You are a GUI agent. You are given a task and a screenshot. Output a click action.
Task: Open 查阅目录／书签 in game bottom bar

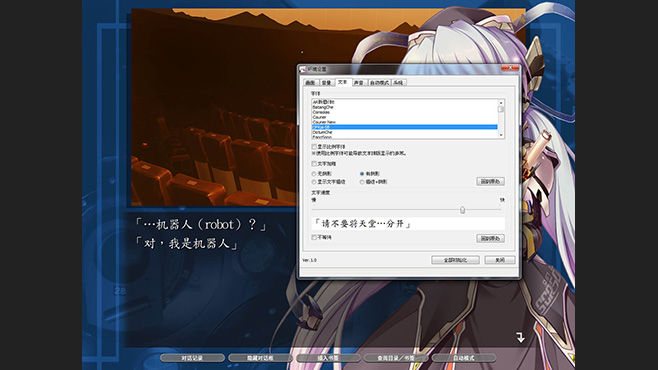[x=396, y=358]
